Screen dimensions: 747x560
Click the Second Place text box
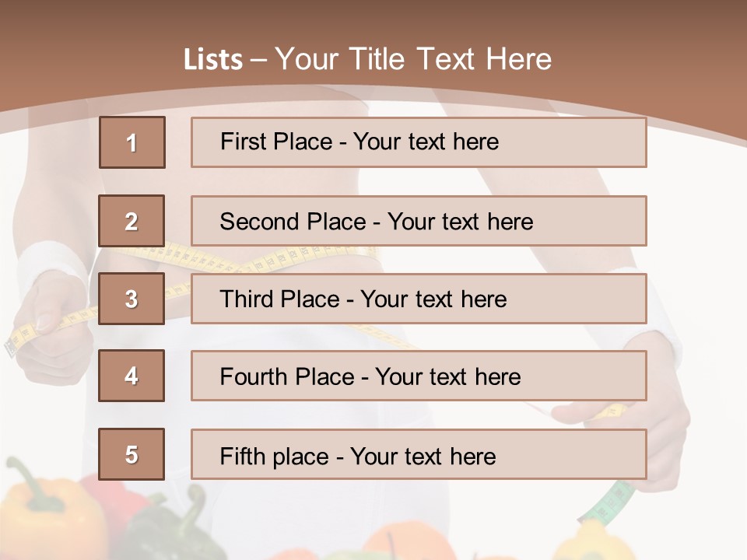419,221
